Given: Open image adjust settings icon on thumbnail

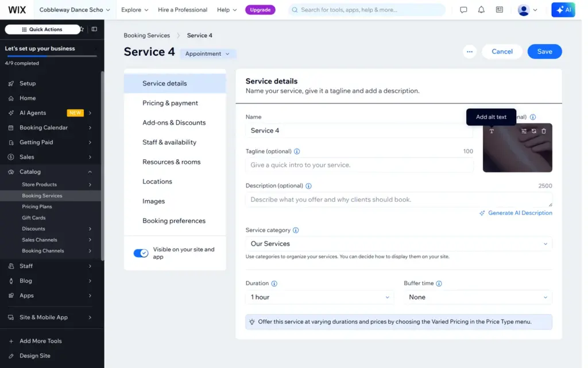Looking at the screenshot, I should tap(524, 131).
